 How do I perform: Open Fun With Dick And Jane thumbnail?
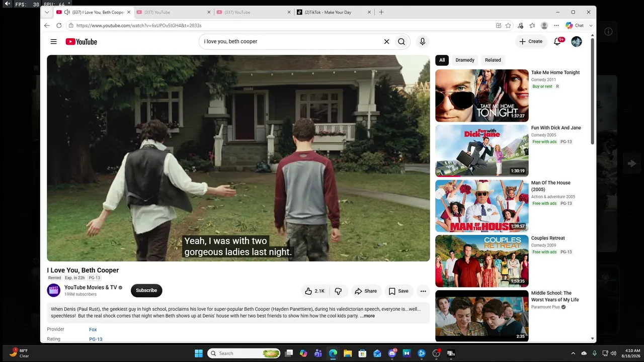(482, 151)
